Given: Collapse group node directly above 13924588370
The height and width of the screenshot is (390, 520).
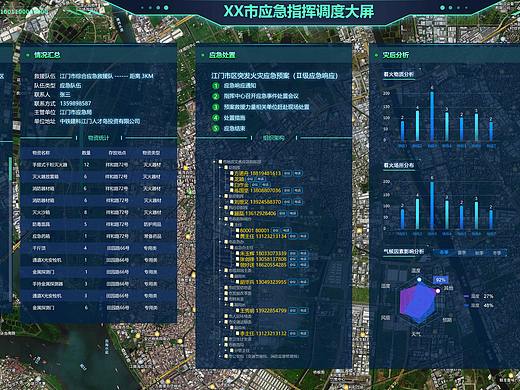Looking at the screenshot, I should pos(220,196).
